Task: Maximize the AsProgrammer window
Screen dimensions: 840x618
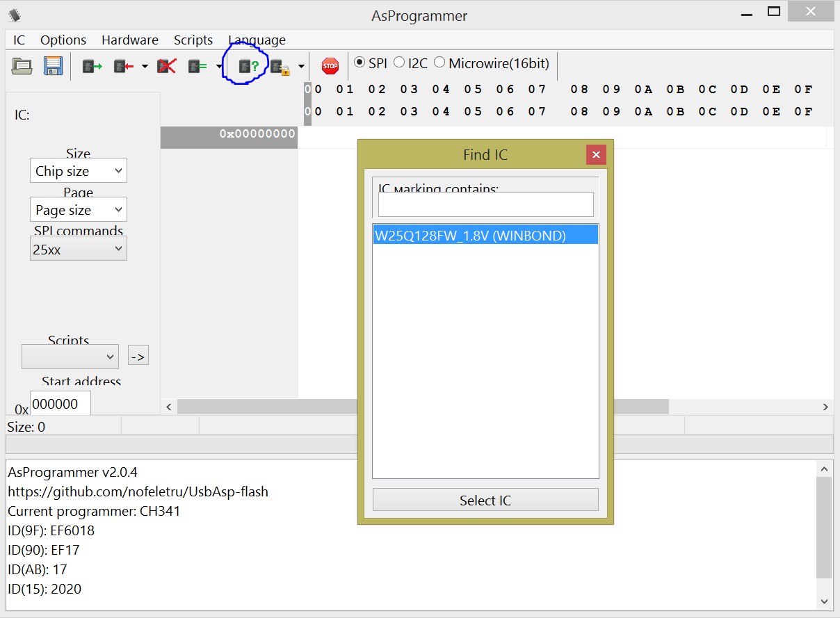Action: tap(774, 12)
